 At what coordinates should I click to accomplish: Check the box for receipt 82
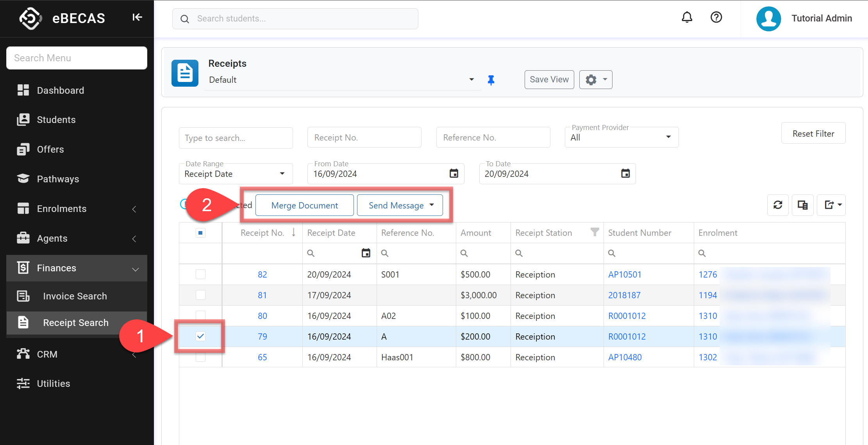(200, 274)
